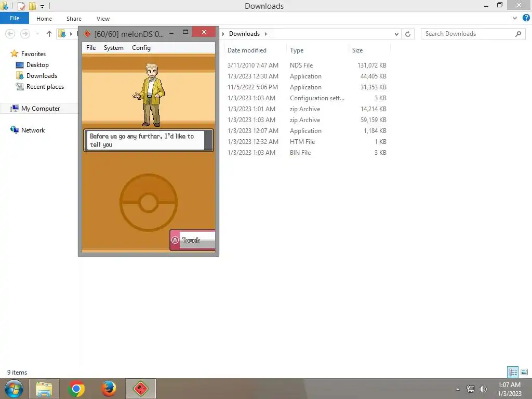
Task: Switch to the Home ribbon tab
Action: (44, 19)
